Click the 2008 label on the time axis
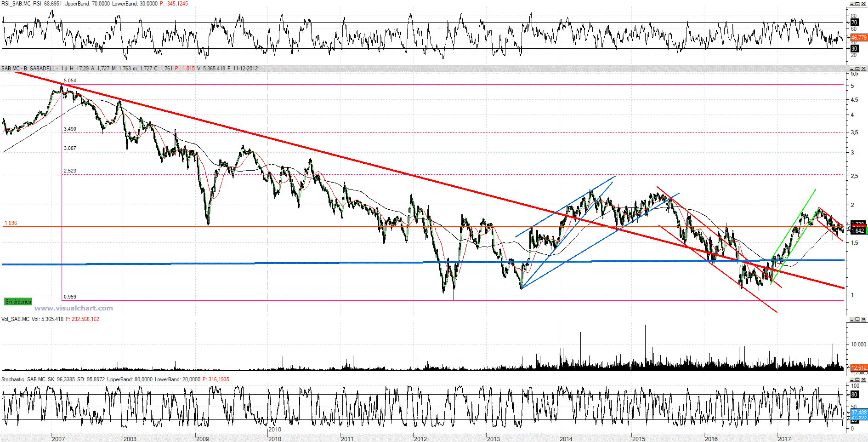This screenshot has width=868, height=442. click(130, 439)
